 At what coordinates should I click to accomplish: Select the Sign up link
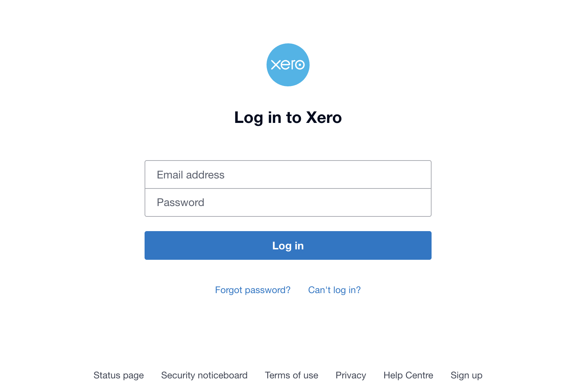click(x=466, y=375)
